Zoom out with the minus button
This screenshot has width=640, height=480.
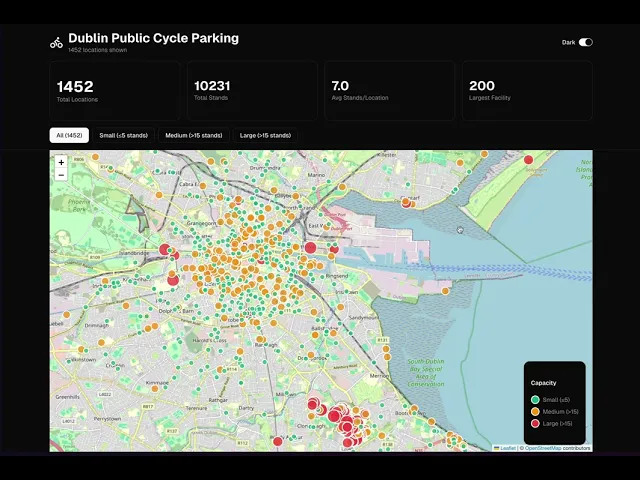(x=61, y=175)
